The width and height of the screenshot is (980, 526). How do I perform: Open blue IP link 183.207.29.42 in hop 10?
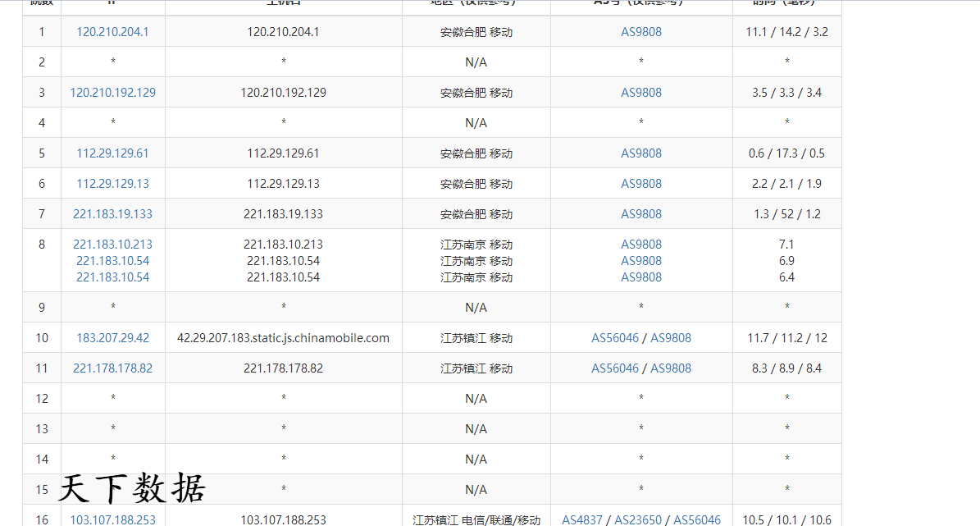point(112,338)
